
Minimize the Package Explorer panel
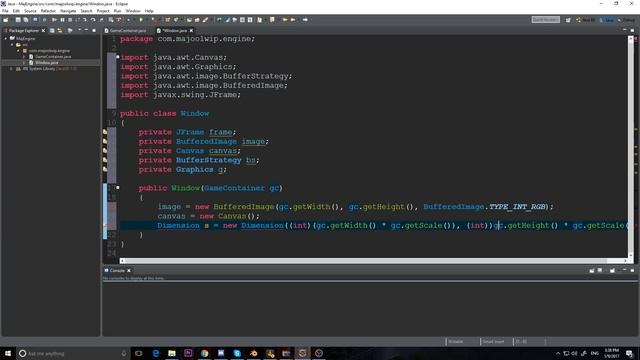click(87, 31)
